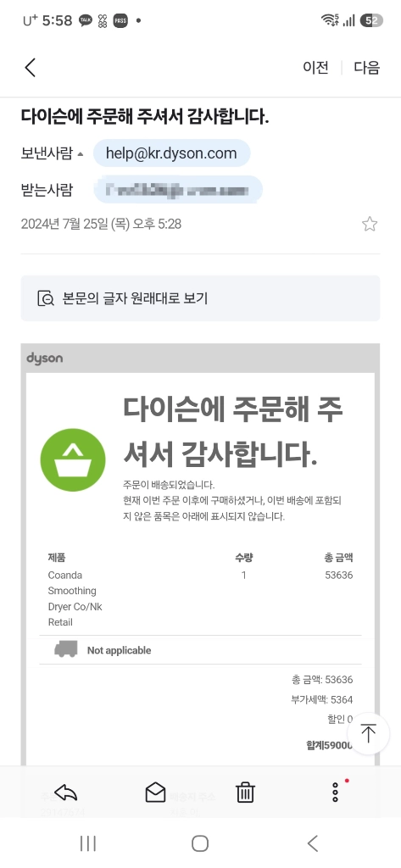Viewport: 401px width, 868px height.
Task: Tap the KakaoTalk notification icon in status bar
Action: click(86, 21)
